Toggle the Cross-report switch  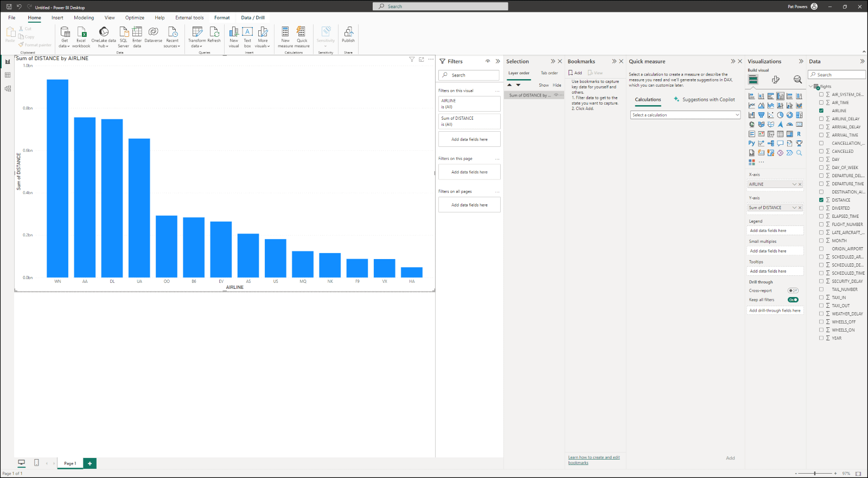tap(793, 290)
